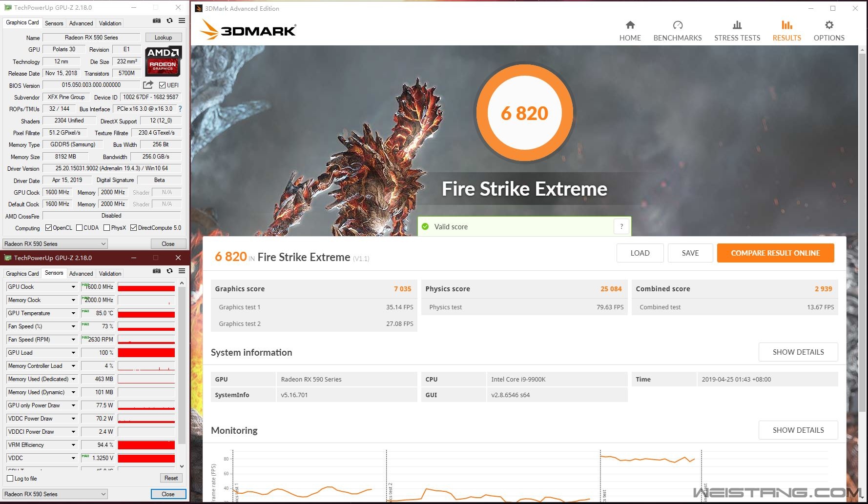Toggle the DirectCompute 5.0 checkbox
Image resolution: width=868 pixels, height=504 pixels.
[133, 228]
